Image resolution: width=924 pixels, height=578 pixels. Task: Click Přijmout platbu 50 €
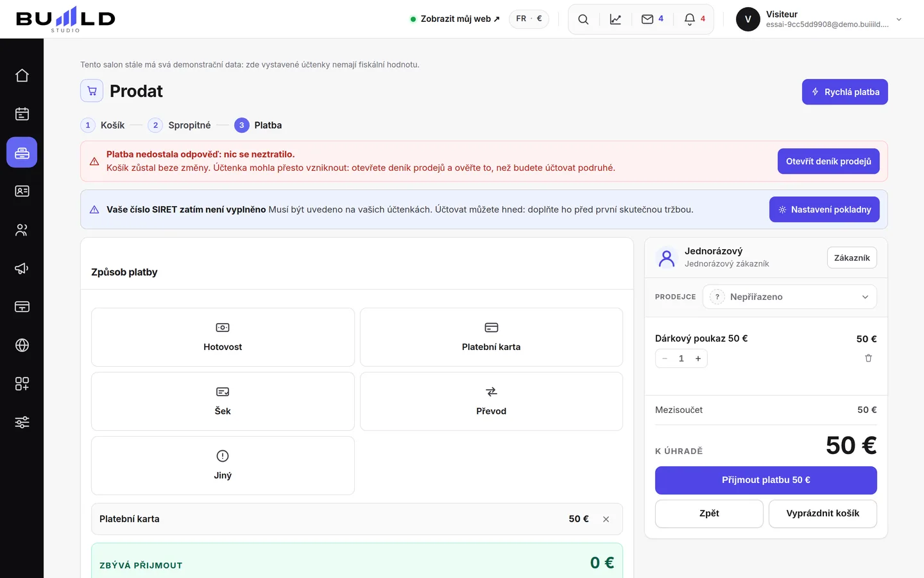coord(766,480)
